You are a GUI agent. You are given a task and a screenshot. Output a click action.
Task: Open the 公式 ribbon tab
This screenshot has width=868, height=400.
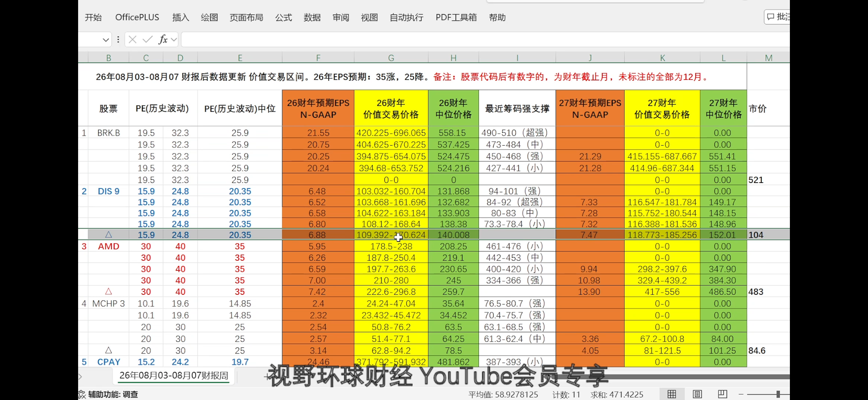[284, 18]
